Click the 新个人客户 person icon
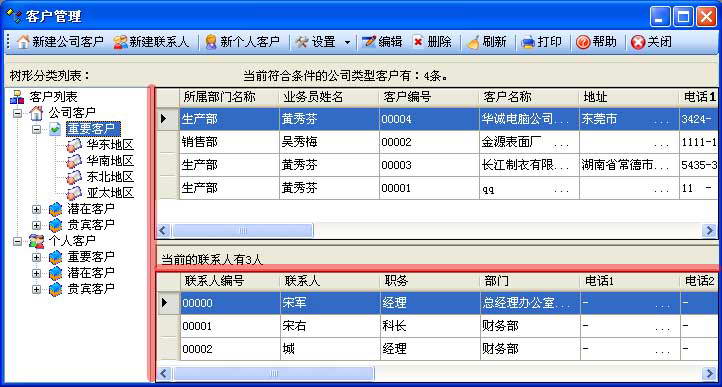Viewport: 722px width, 387px height. (211, 42)
